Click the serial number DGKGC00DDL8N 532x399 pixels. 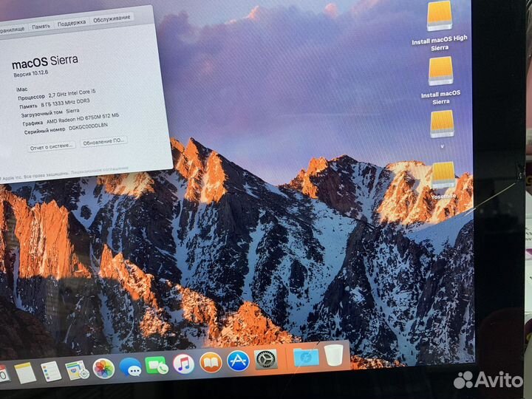point(88,126)
